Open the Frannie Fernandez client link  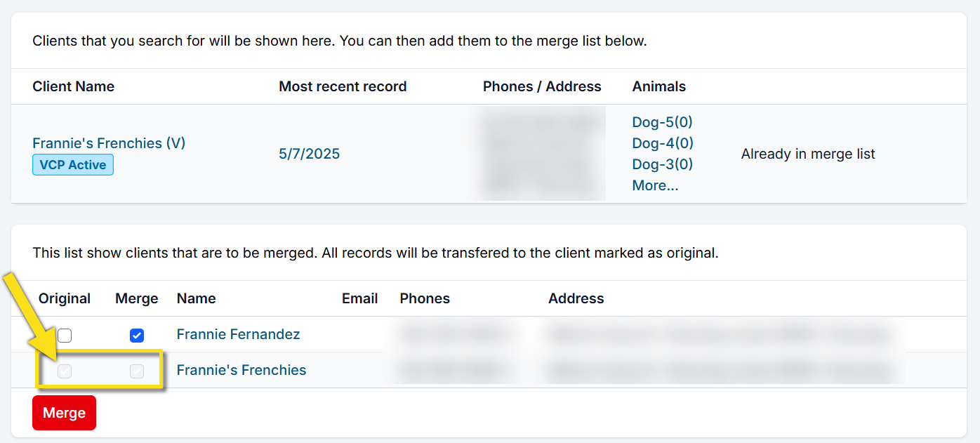click(238, 334)
